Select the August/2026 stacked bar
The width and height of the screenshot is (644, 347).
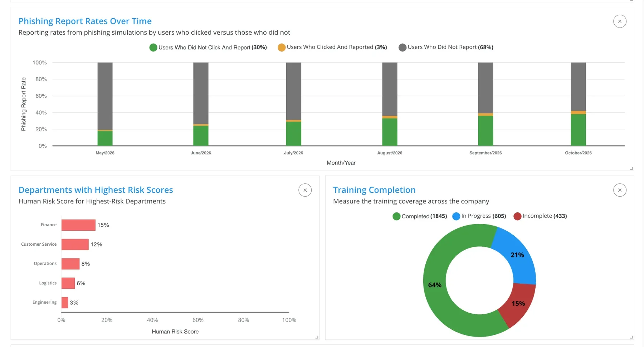pyautogui.click(x=390, y=104)
